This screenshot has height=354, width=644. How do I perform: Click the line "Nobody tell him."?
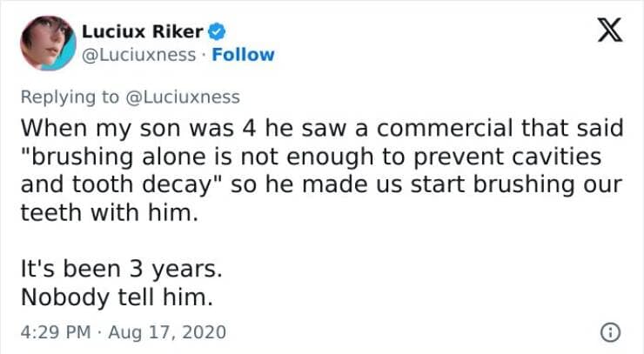click(116, 297)
